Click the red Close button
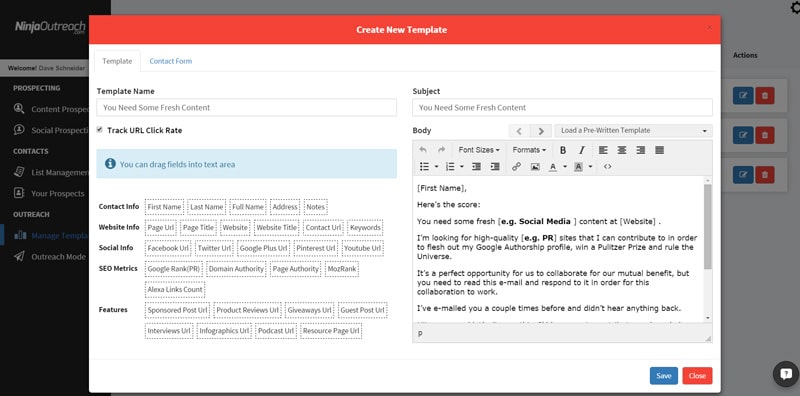This screenshot has height=396, width=800. [x=697, y=376]
